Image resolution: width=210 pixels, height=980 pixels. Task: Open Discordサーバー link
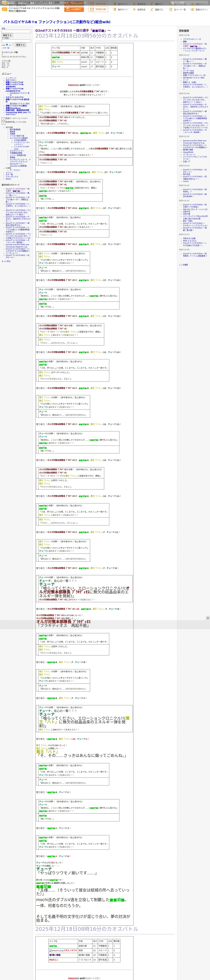pyautogui.click(x=18, y=165)
